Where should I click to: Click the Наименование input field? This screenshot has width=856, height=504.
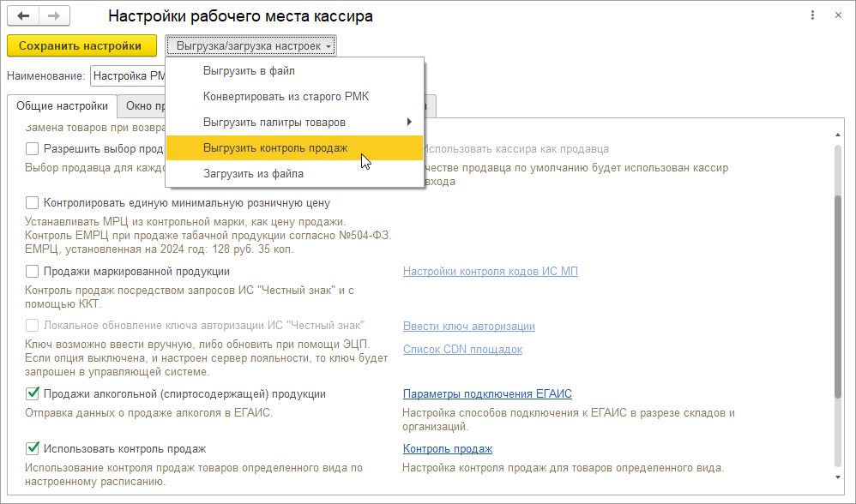pos(129,75)
